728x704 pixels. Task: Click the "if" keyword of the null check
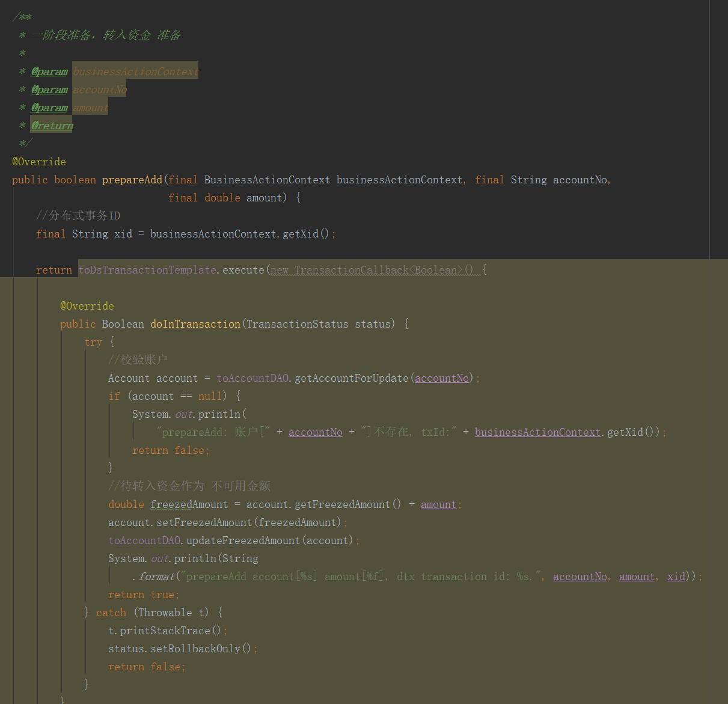114,396
